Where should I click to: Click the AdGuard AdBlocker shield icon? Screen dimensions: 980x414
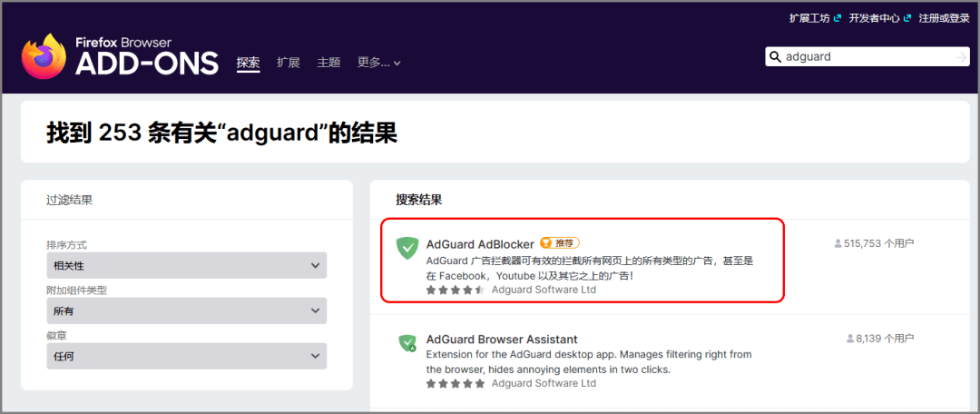tap(407, 248)
